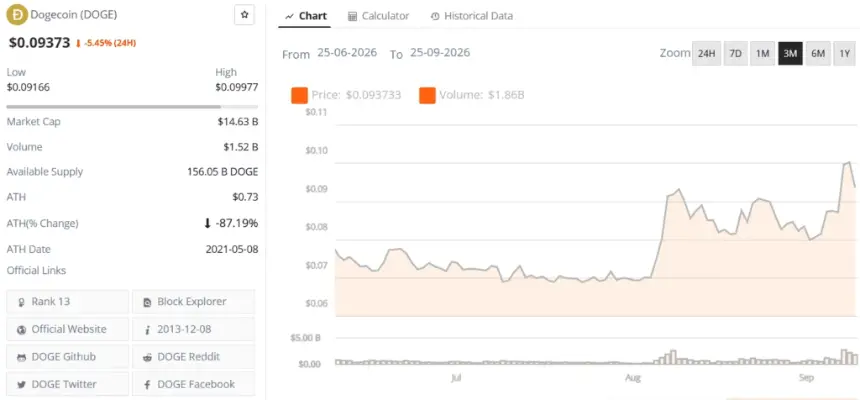Click the supply value 156.05 B DOGE
This screenshot has width=860, height=400.
click(x=223, y=172)
